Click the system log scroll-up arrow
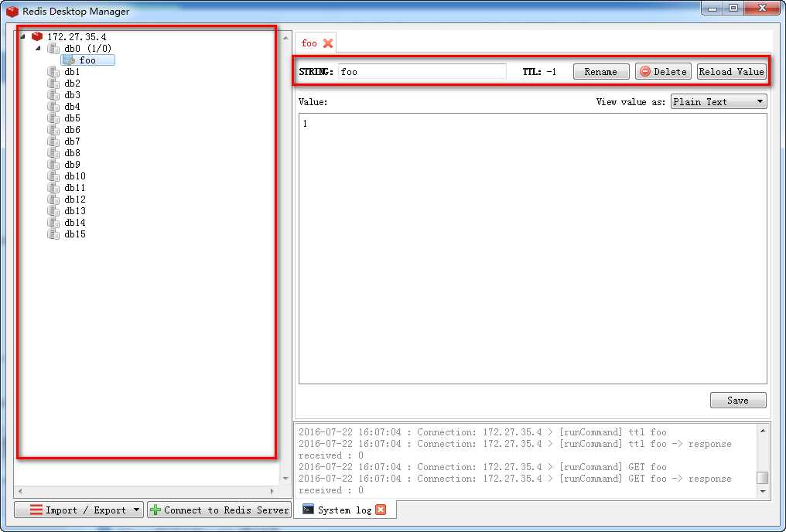The height and width of the screenshot is (532, 786). (x=763, y=430)
